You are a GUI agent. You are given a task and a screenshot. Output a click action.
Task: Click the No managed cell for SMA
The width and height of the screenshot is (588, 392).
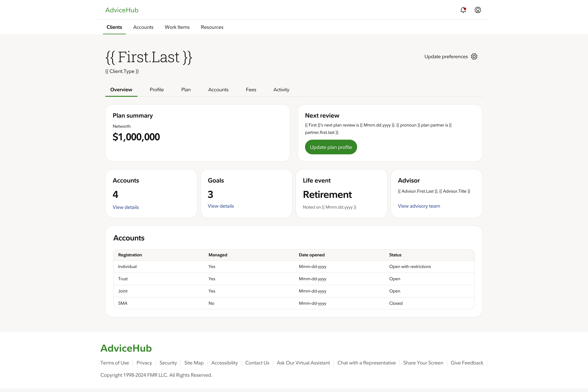(211, 303)
